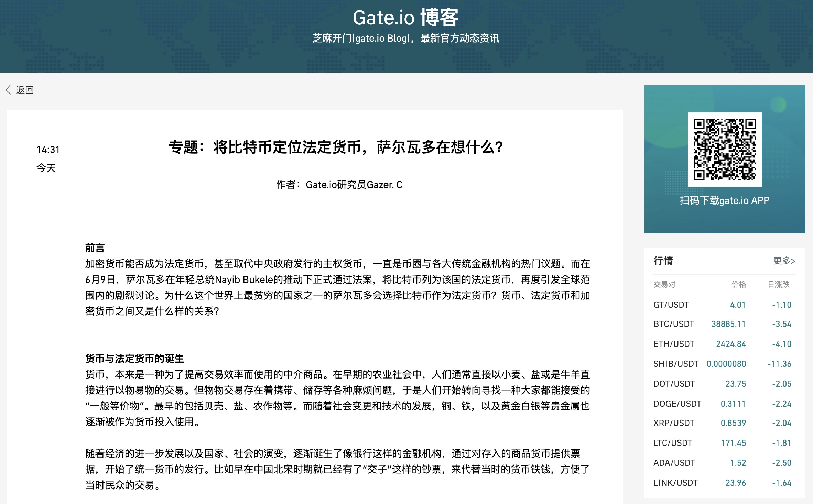
Task: Click the back chevron arrow icon
Action: 9,90
